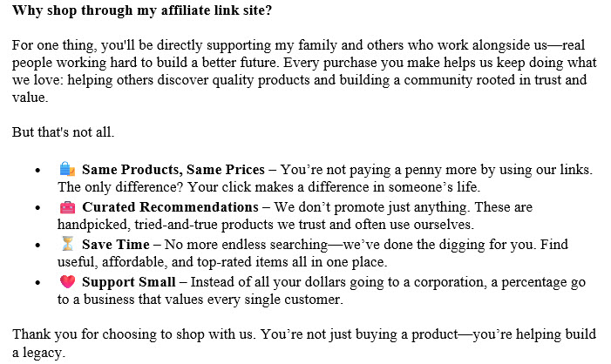This screenshot has width=611, height=364.
Task: Click the hourglass emoji icon
Action: [67, 244]
